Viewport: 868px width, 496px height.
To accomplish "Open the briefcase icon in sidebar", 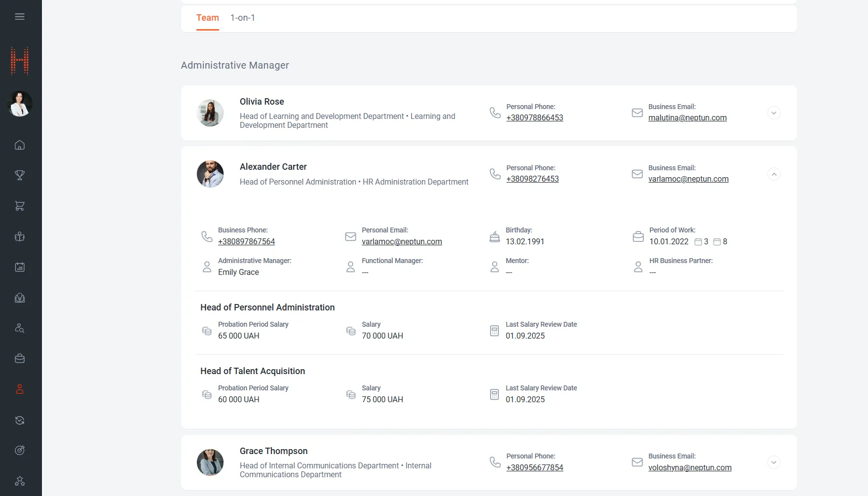I will (x=20, y=359).
